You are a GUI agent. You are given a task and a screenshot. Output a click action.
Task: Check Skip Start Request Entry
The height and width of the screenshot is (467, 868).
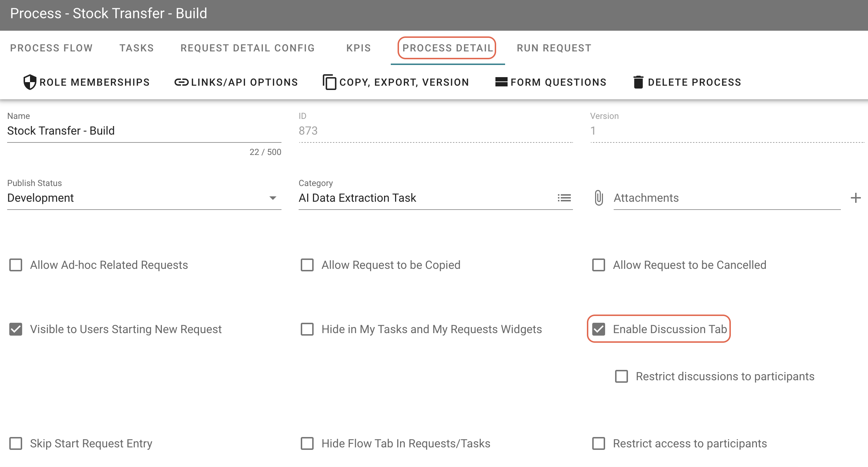15,443
